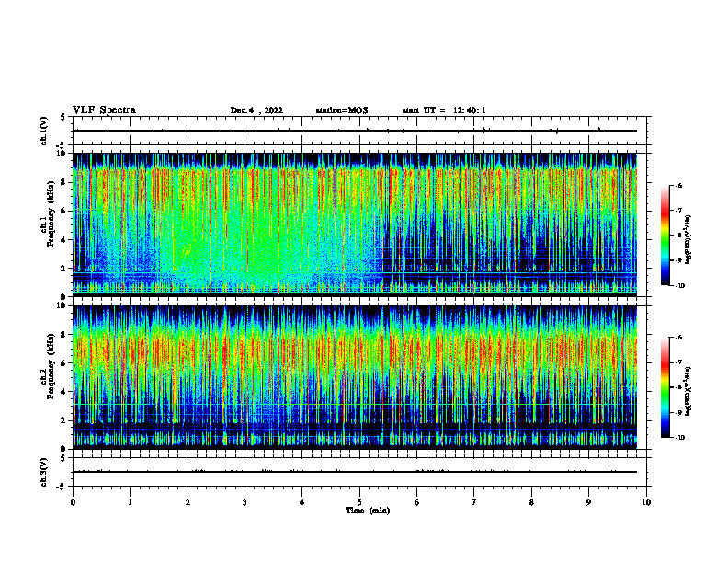The image size is (728, 563).
Task: Click time axis tick label "9"
Action: point(588,502)
